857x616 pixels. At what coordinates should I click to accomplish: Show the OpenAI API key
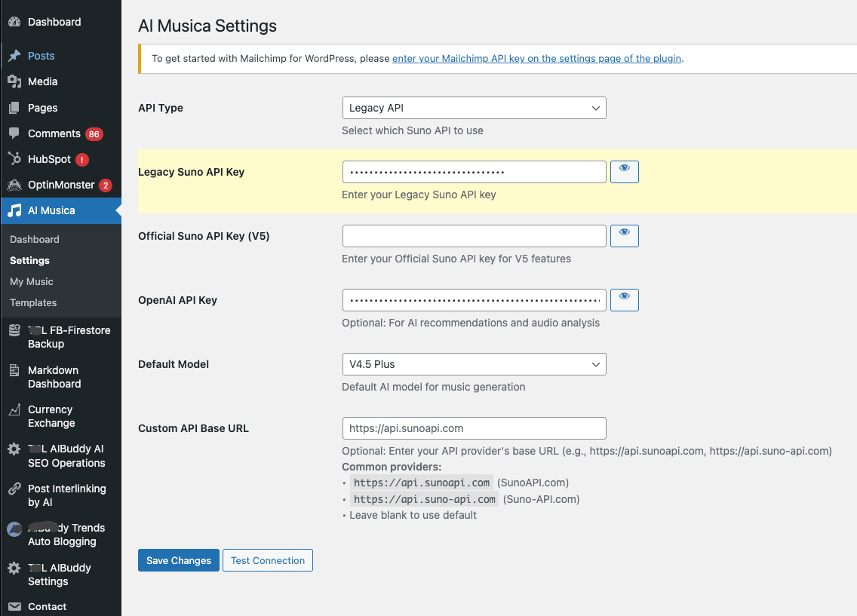(x=624, y=300)
